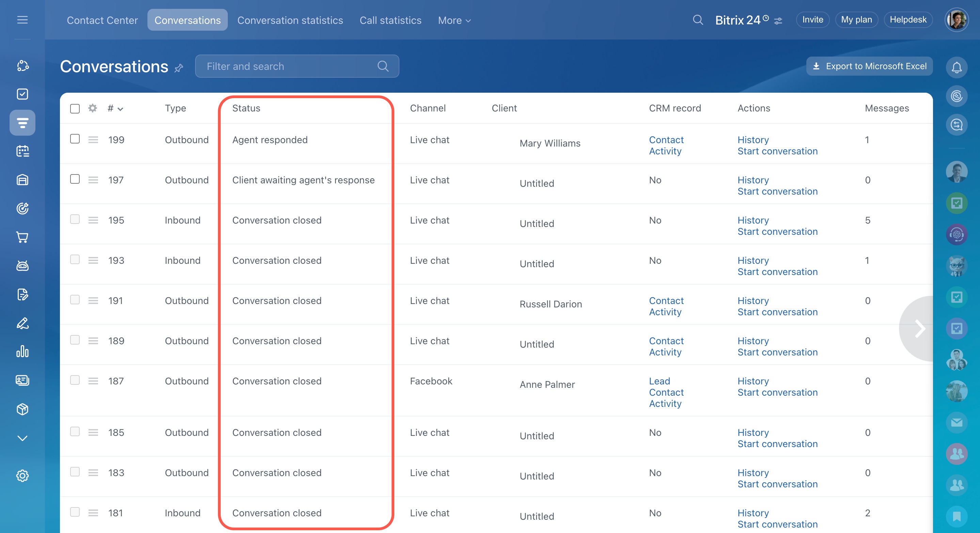Viewport: 980px width, 533px height.
Task: Check the checkbox for conversation 199
Action: pyautogui.click(x=75, y=139)
